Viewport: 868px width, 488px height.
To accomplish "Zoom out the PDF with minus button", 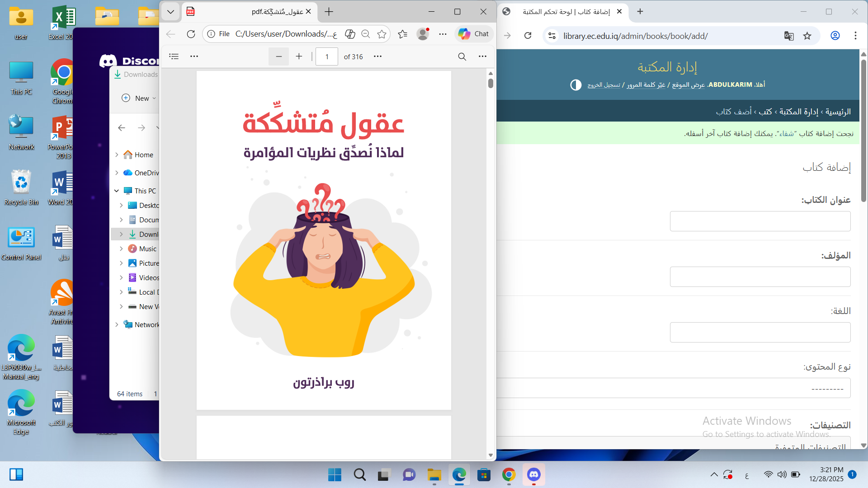I will point(278,56).
